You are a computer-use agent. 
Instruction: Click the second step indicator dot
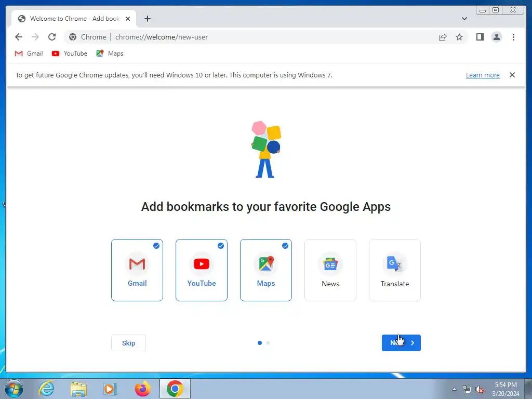[268, 343]
